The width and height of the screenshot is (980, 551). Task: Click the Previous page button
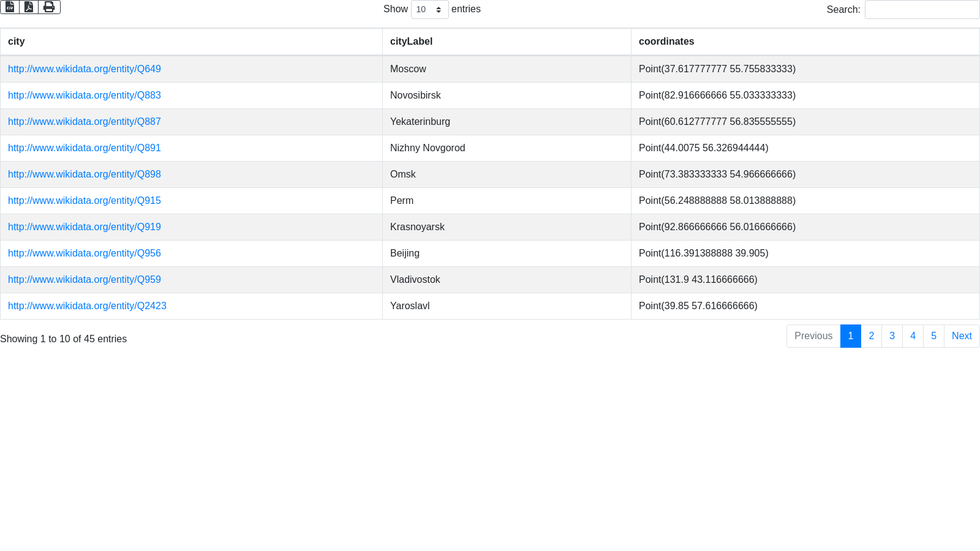coord(813,336)
